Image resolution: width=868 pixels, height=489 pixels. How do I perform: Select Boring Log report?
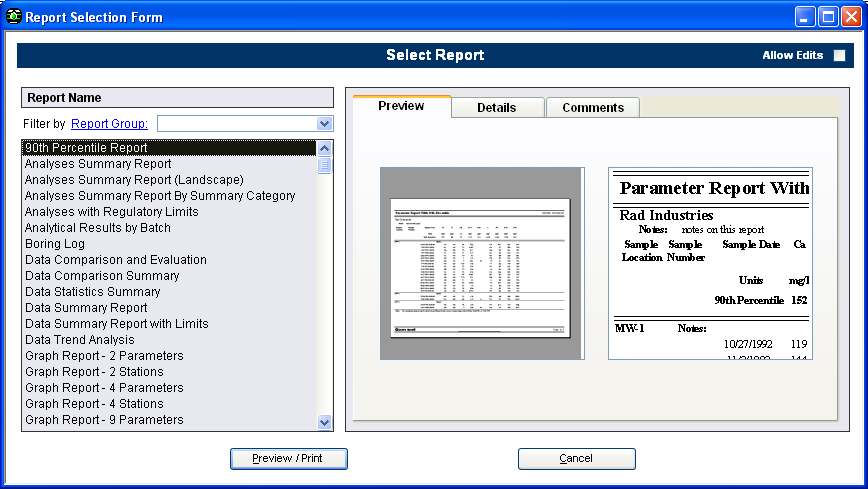point(169,244)
